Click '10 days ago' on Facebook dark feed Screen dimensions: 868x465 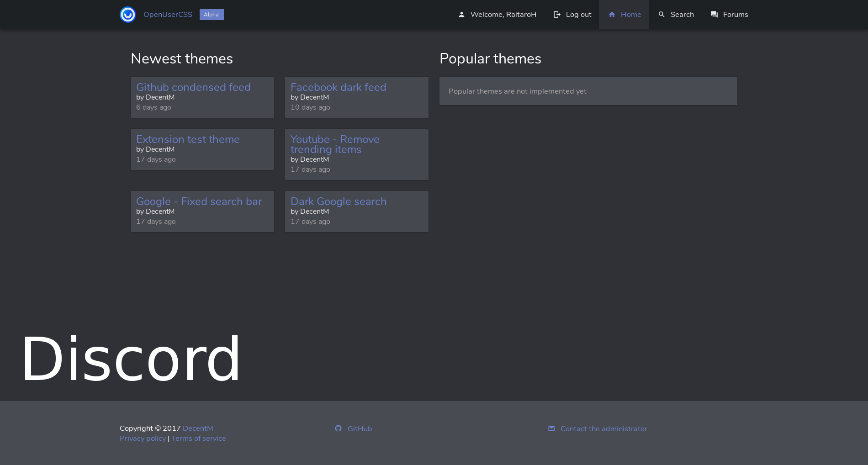310,107
